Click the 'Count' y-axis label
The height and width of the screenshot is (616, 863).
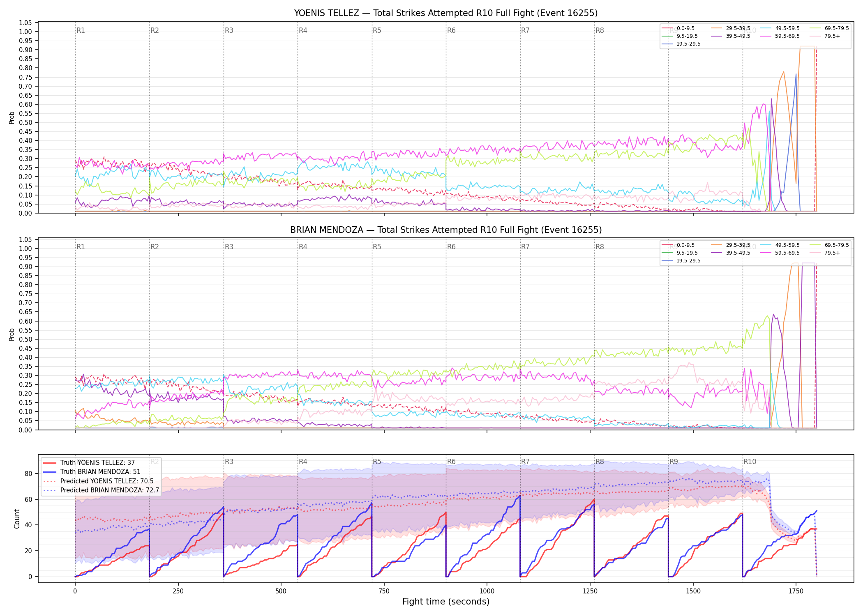(17, 519)
